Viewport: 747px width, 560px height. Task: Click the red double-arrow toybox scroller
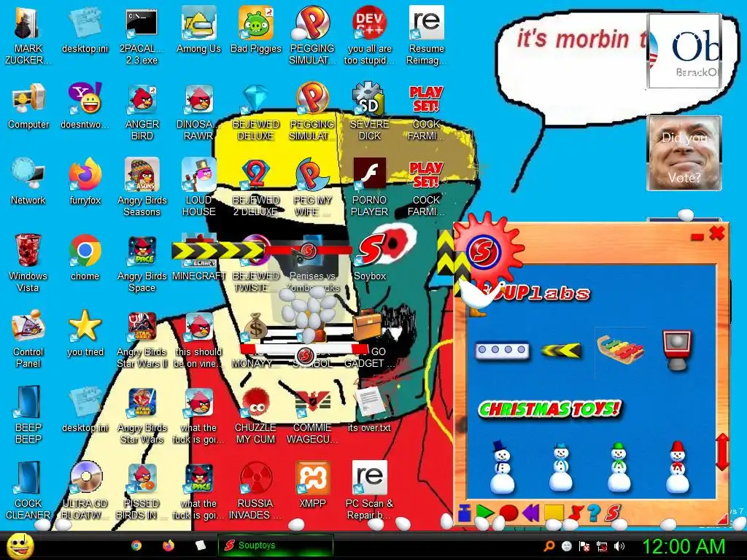(722, 451)
